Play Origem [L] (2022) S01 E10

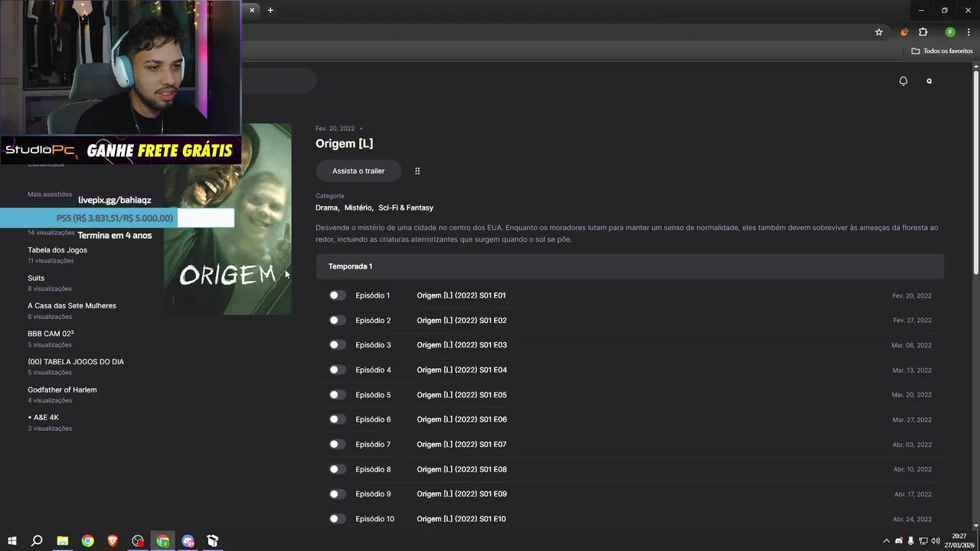(x=461, y=519)
